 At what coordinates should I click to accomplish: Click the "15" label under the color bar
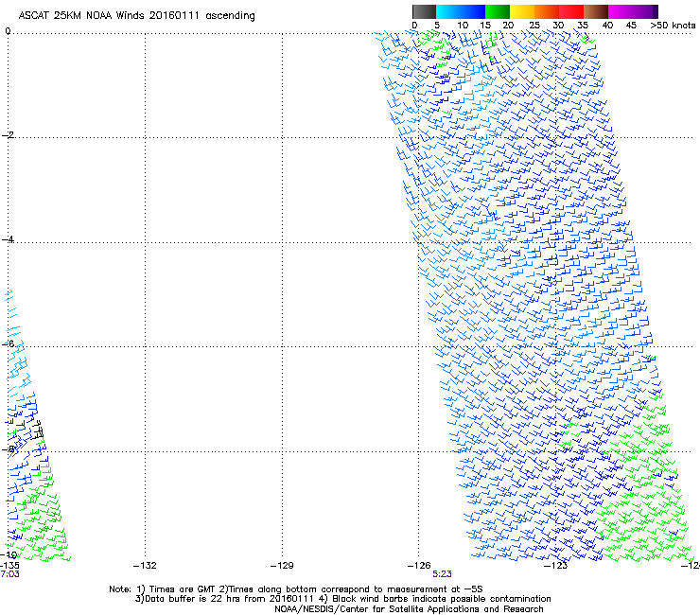(x=485, y=26)
